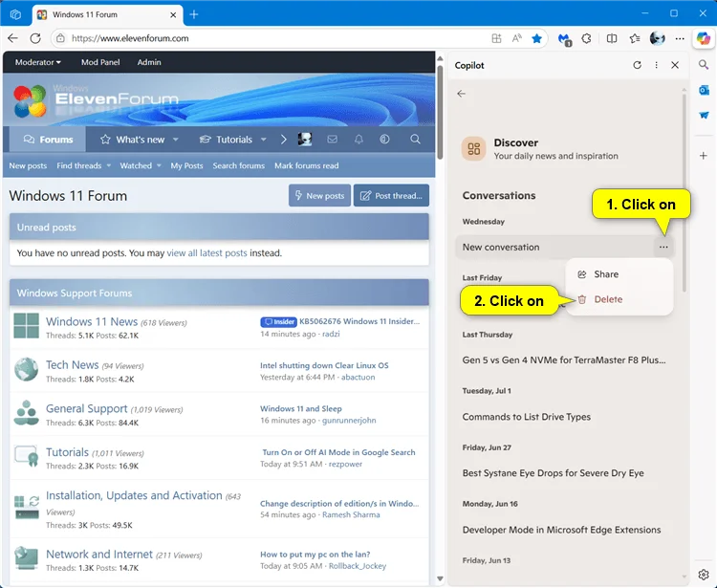Open the Drop sidebar icon
717x588 pixels.
tap(704, 116)
